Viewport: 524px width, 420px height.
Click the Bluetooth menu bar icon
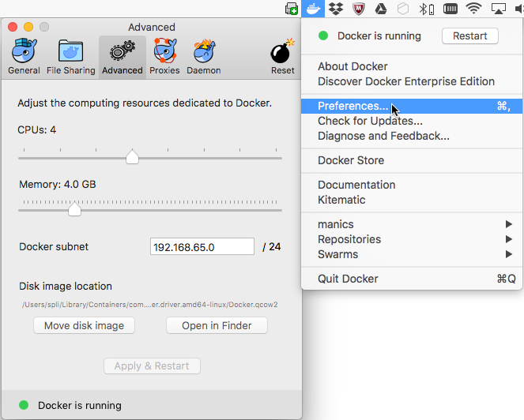tap(427, 9)
